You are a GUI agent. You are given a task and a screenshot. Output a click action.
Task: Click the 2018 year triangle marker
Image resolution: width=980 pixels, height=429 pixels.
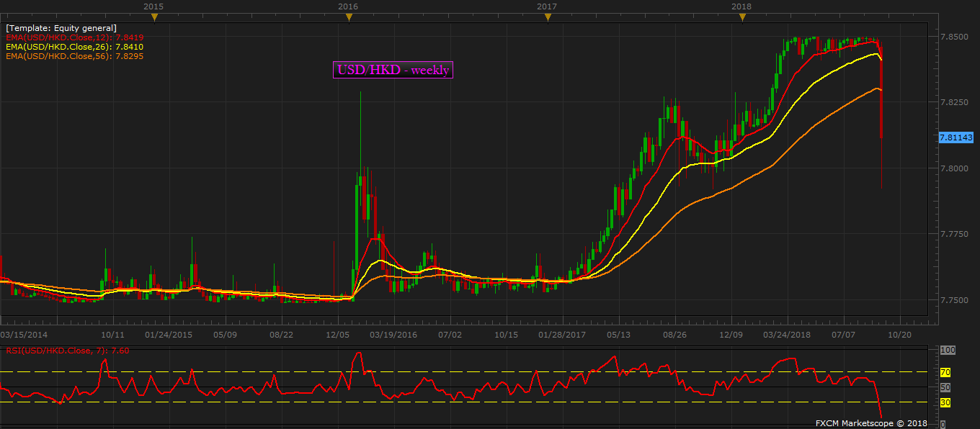pos(742,17)
